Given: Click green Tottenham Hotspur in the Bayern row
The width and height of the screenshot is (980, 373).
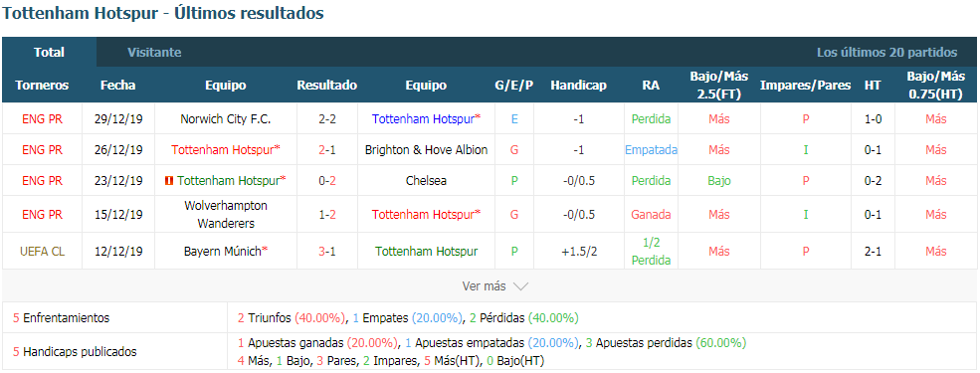Looking at the screenshot, I should click(426, 252).
